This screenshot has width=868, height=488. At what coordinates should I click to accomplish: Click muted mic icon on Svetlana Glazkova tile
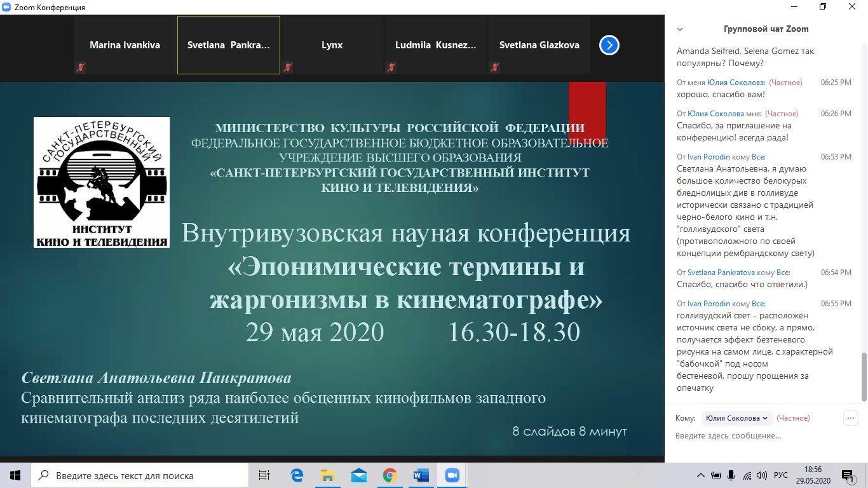pyautogui.click(x=495, y=67)
